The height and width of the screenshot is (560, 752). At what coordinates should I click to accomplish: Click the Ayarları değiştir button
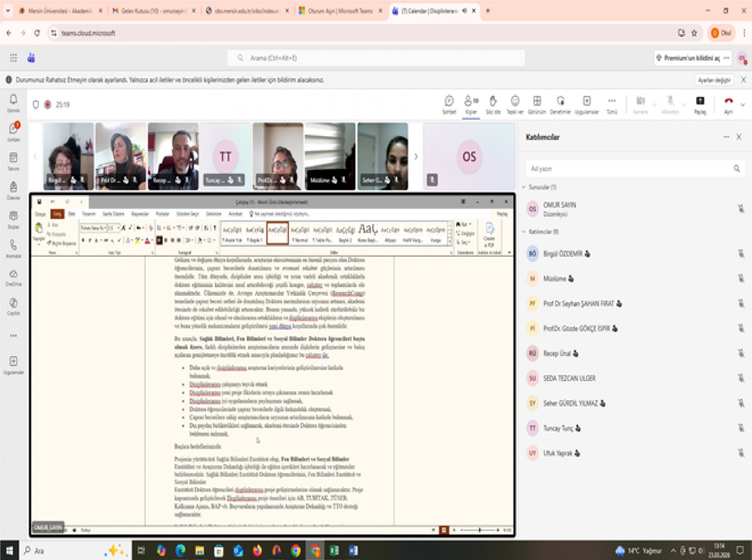714,80
